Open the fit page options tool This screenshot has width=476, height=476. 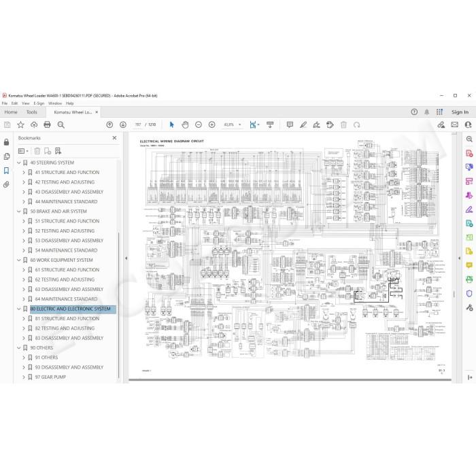(254, 124)
